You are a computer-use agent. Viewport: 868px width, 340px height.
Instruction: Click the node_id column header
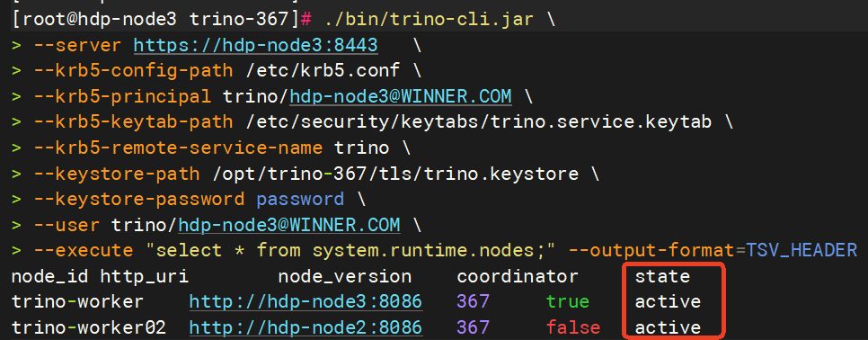point(49,276)
